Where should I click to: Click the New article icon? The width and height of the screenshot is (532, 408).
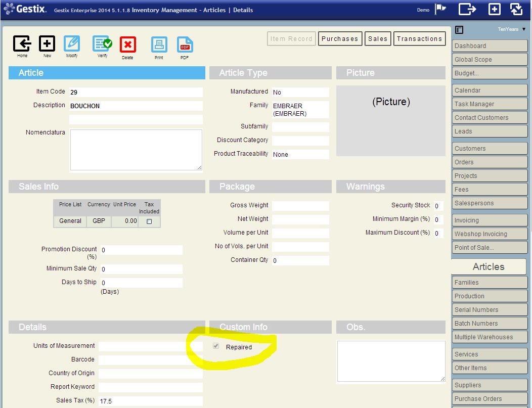point(47,44)
